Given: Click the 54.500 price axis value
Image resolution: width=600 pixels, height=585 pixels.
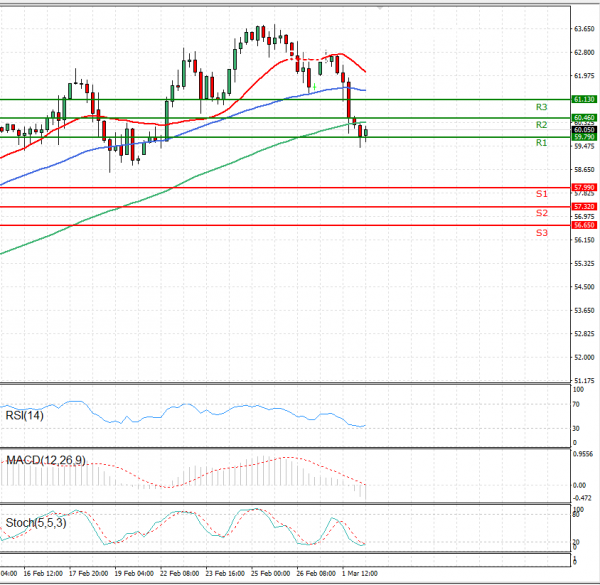Looking at the screenshot, I should click(x=584, y=287).
